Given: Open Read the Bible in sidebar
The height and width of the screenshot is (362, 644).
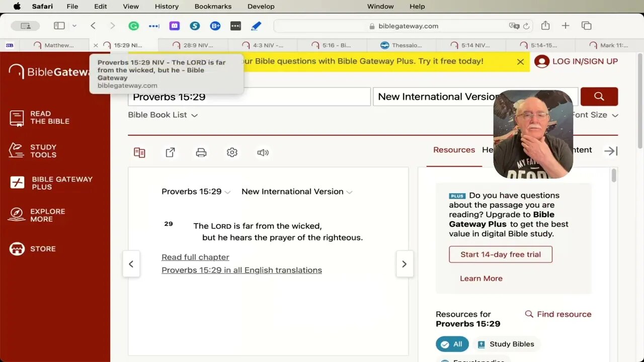Looking at the screenshot, I should pos(40,118).
